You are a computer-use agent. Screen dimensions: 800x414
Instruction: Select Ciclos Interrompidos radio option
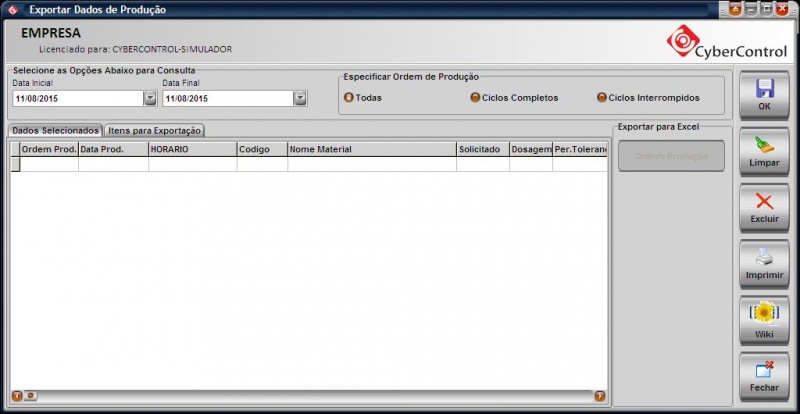point(602,98)
